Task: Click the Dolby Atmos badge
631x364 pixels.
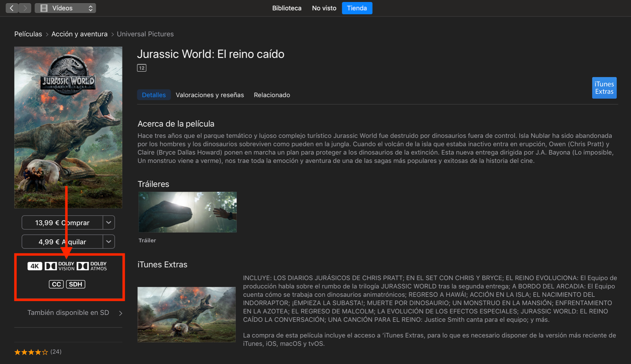Action: [92, 266]
